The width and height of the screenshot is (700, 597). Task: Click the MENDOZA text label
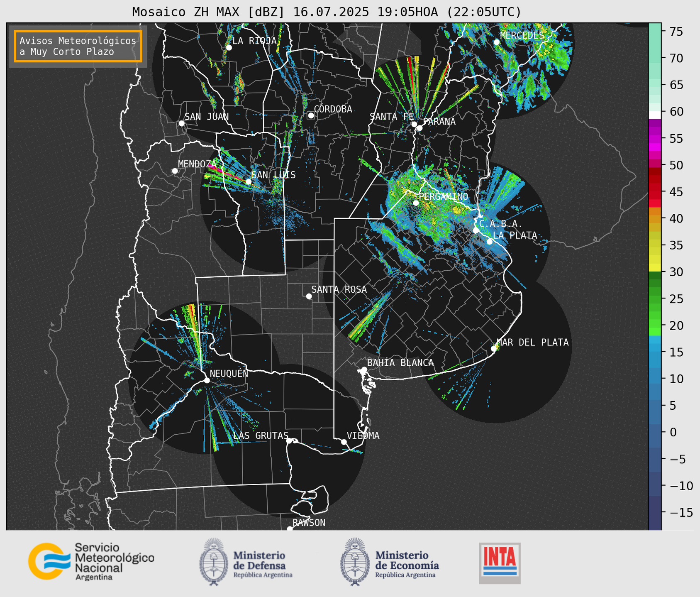(198, 164)
